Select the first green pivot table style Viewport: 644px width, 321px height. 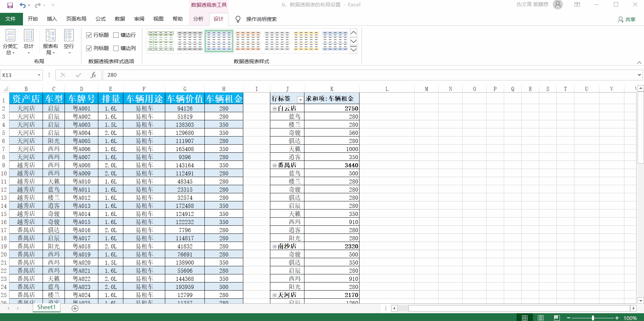point(161,41)
